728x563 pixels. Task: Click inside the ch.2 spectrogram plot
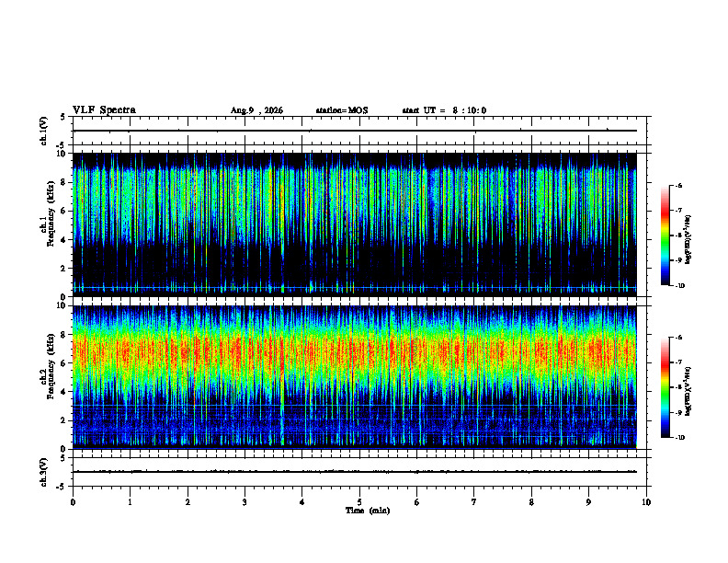tap(354, 377)
